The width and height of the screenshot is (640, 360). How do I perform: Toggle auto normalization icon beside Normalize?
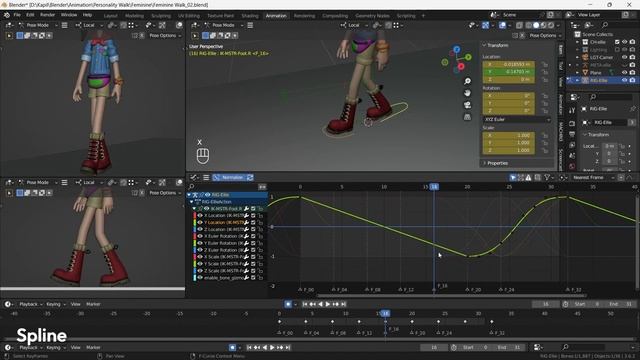pyautogui.click(x=250, y=178)
